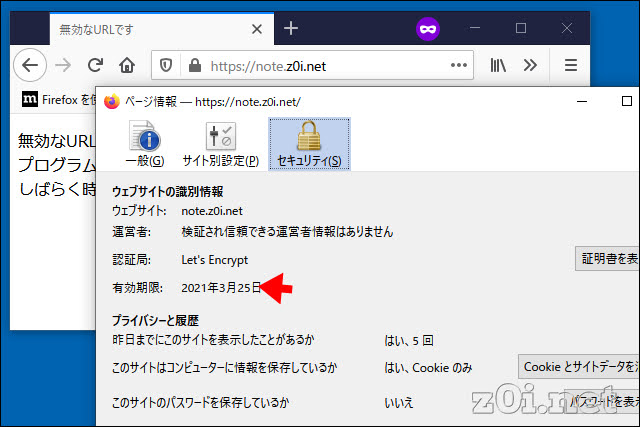Click the URL bar showing note.z0i.net
Screen dimensions: 640x427
[x=312, y=65]
